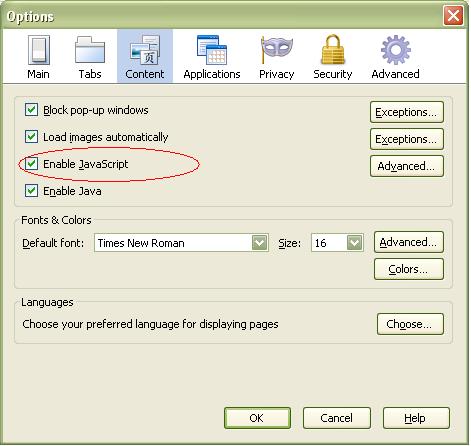
Task: Toggle Enable JavaScript checkbox
Action: pos(31,164)
